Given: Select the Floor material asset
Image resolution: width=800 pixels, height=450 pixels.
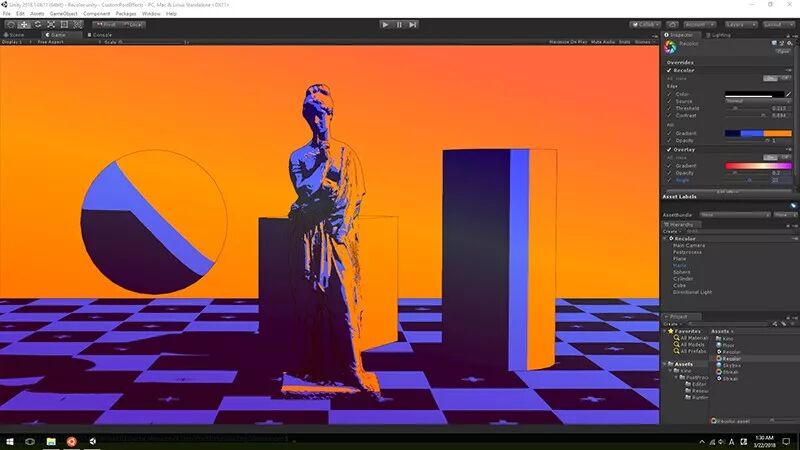Looking at the screenshot, I should [726, 346].
